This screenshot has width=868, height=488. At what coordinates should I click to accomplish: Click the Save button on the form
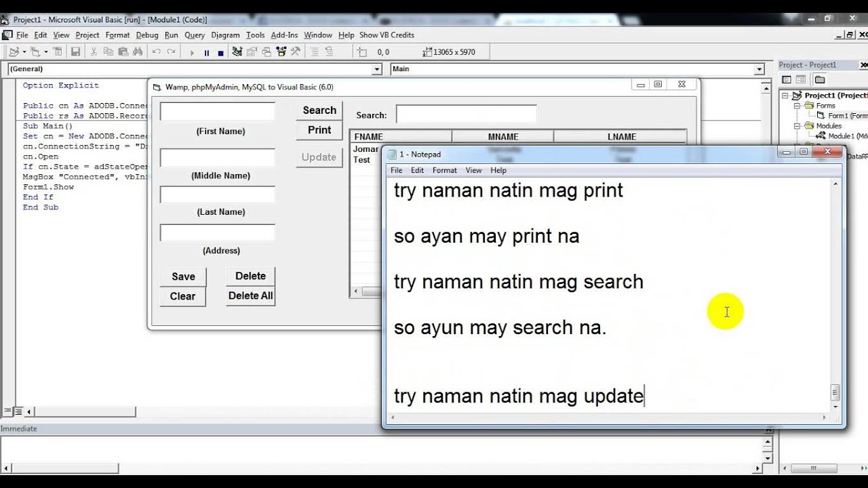(x=183, y=277)
